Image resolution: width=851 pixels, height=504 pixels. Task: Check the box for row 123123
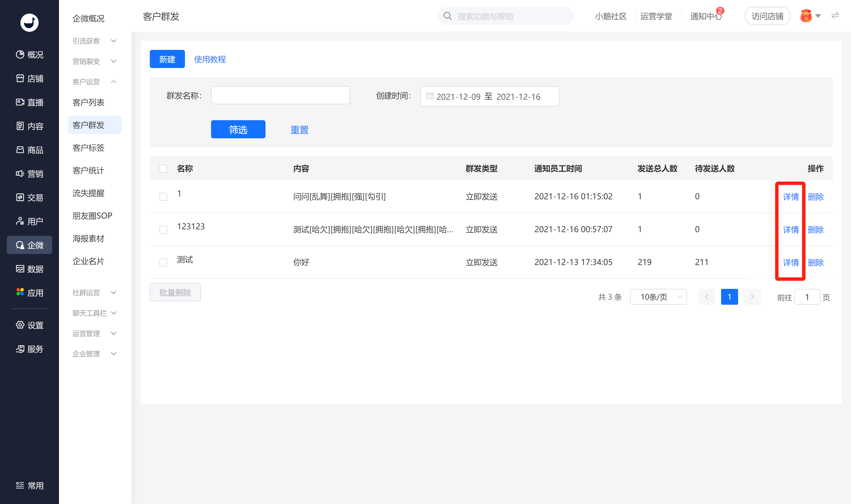pos(163,230)
